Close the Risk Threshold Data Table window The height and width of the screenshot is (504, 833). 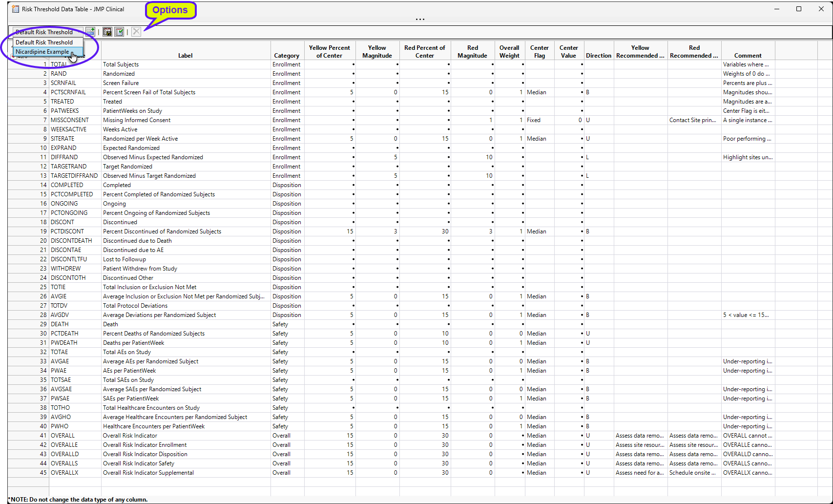(821, 9)
